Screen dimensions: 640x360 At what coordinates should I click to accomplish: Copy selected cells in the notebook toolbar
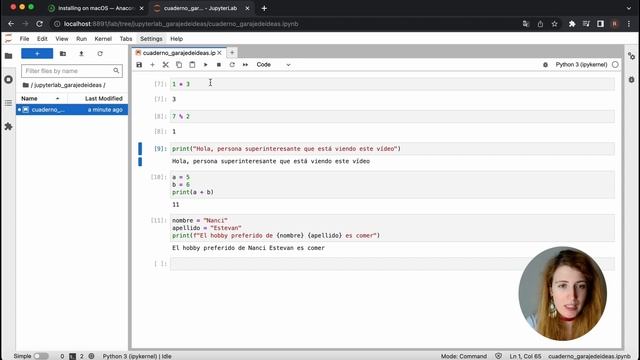point(179,64)
